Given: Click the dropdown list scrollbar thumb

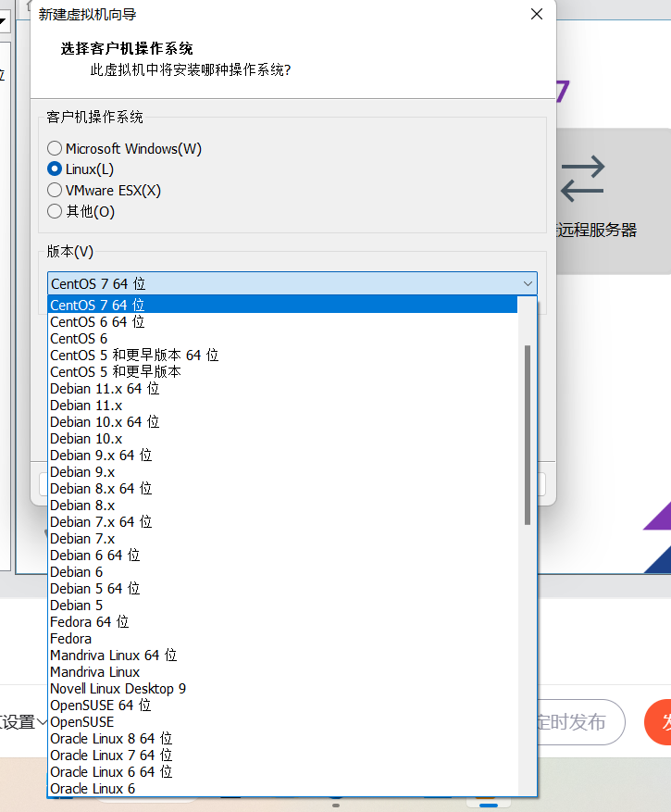Looking at the screenshot, I should (528, 435).
